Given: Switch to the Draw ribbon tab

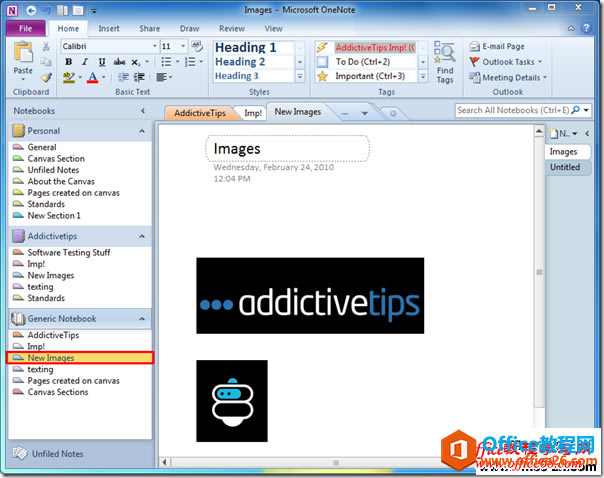Looking at the screenshot, I should 189,29.
